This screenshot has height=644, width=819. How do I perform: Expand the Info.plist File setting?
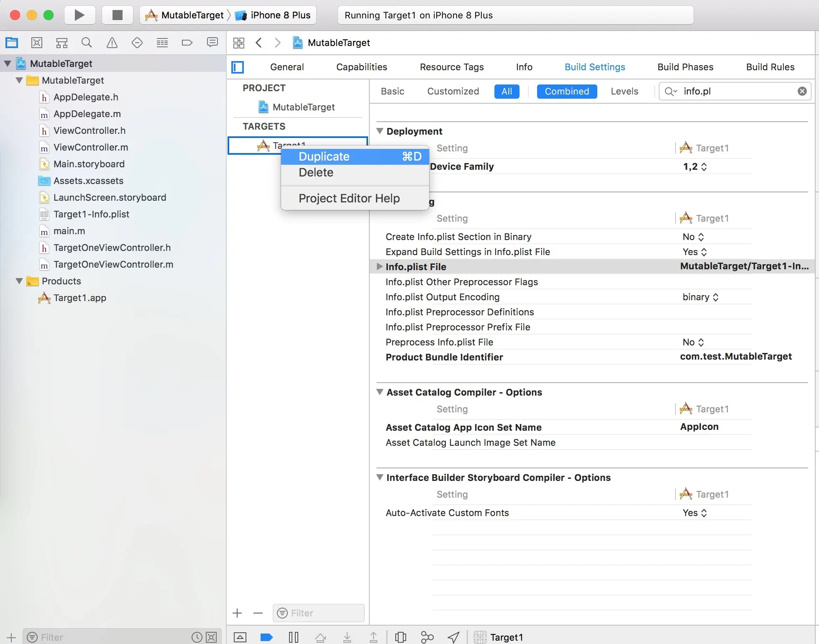tap(379, 266)
